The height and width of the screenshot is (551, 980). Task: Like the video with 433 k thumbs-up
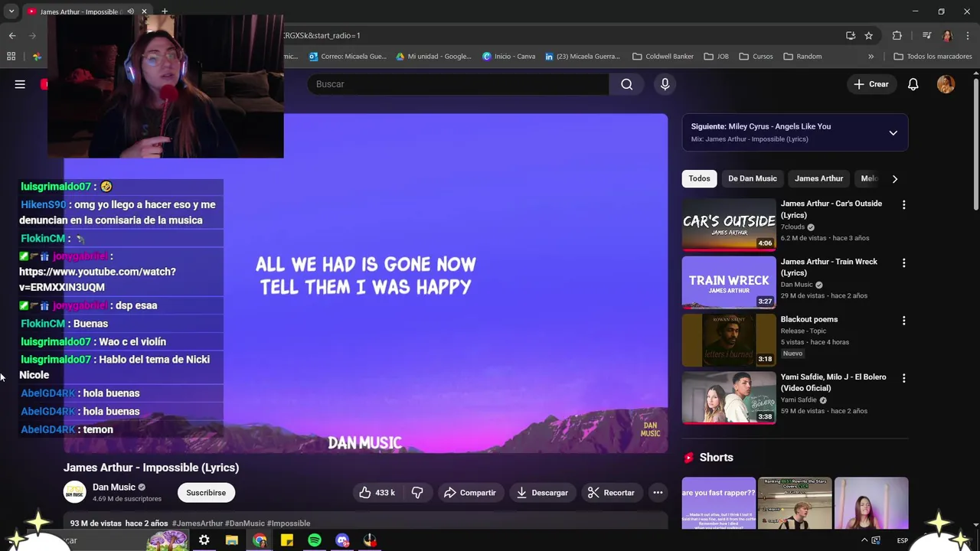(x=377, y=493)
